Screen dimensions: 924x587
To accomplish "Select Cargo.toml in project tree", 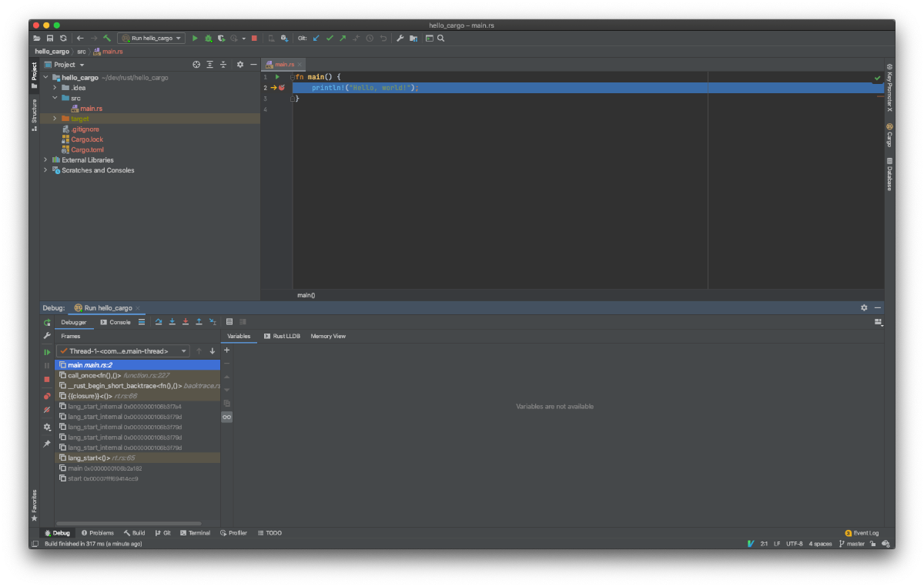I will tap(82, 149).
